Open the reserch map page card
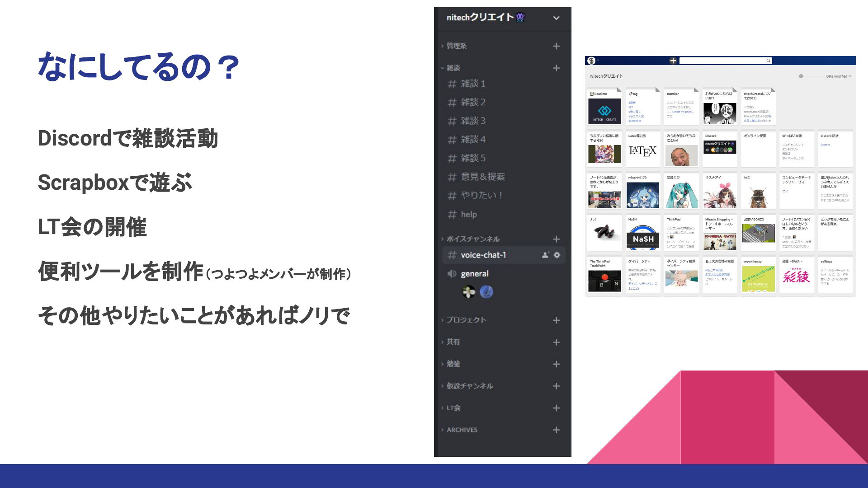Image resolution: width=868 pixels, height=488 pixels. pyautogui.click(x=758, y=275)
